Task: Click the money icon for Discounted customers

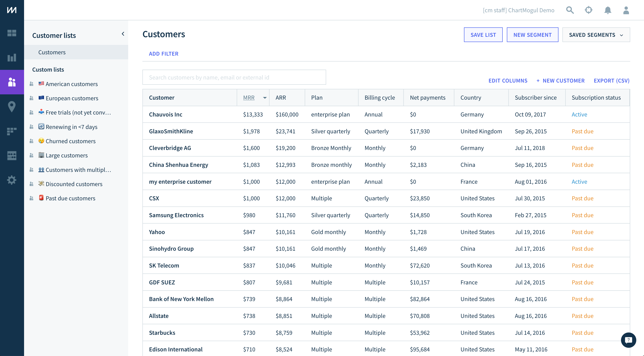Action: [41, 184]
